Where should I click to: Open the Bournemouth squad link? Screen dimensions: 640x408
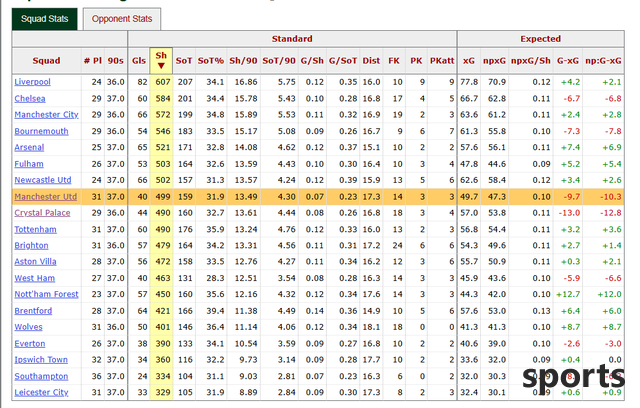point(41,131)
